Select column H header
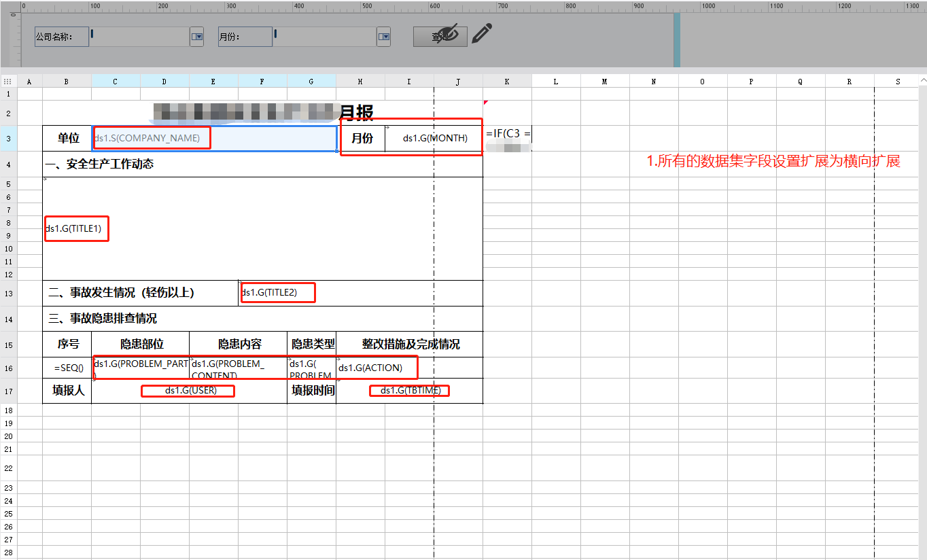Viewport: 927px width, 560px height. [360, 82]
